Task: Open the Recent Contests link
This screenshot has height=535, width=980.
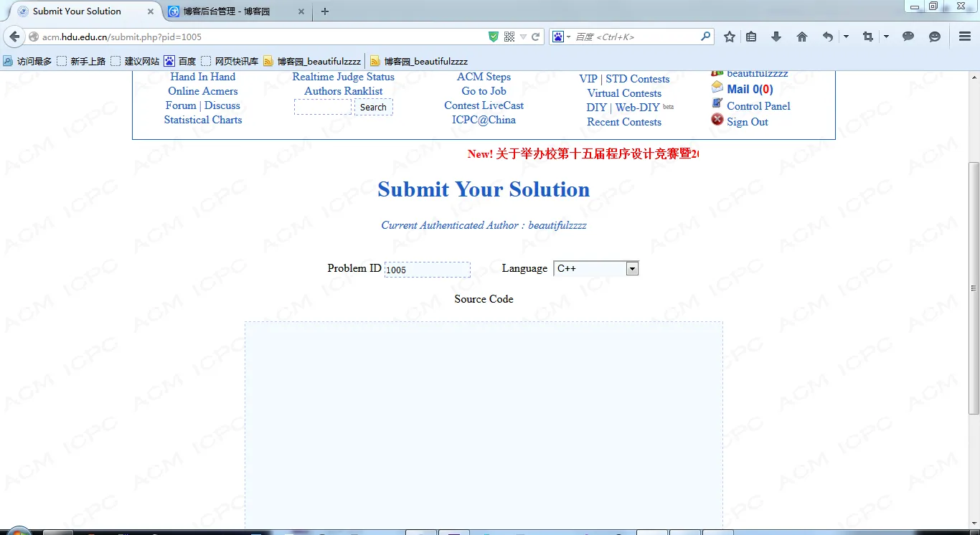Action: 624,122
